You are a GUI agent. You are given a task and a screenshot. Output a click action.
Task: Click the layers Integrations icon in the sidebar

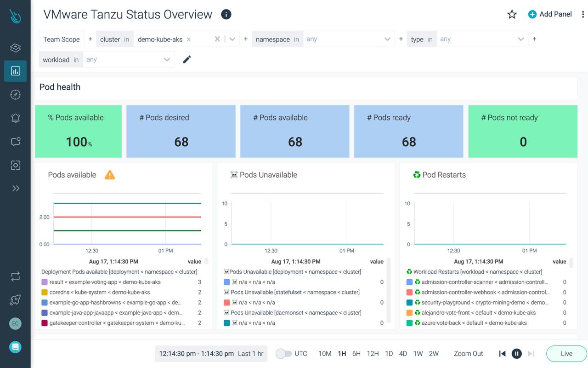pyautogui.click(x=15, y=47)
